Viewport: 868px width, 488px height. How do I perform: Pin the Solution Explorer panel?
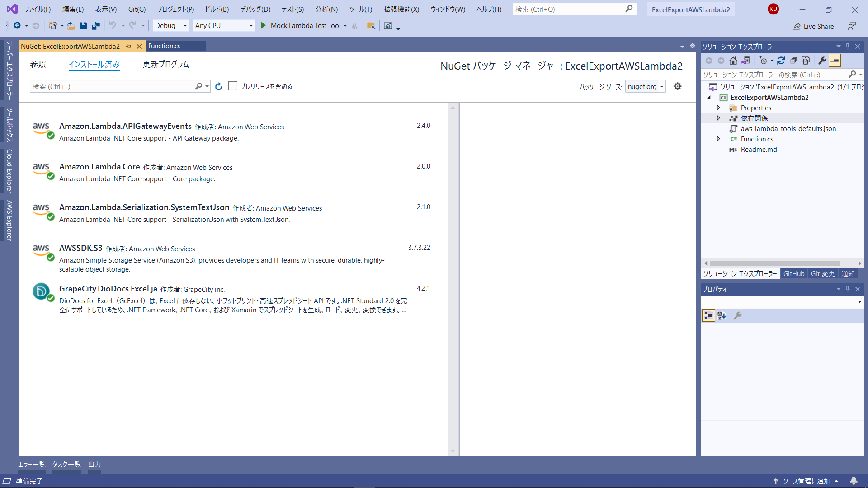pyautogui.click(x=848, y=47)
